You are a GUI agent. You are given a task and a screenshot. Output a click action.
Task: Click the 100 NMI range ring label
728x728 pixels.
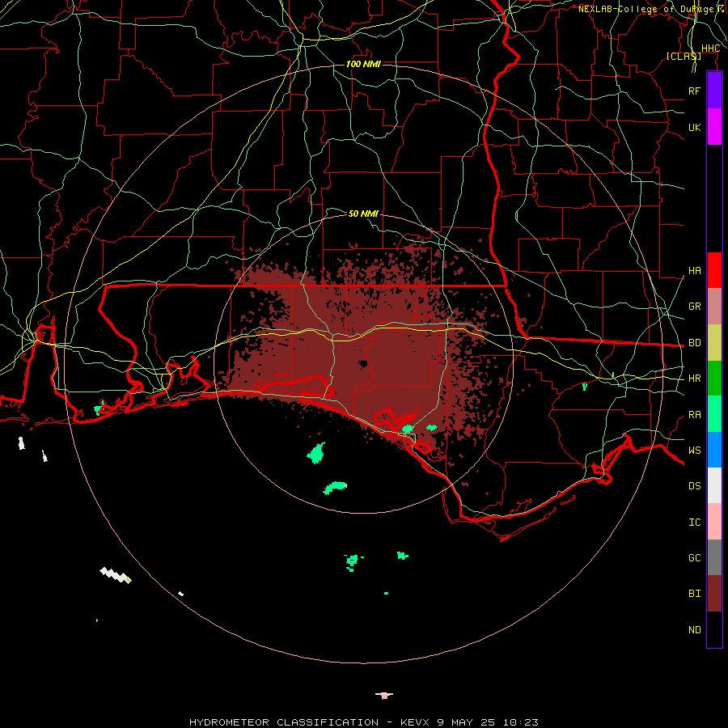(363, 64)
